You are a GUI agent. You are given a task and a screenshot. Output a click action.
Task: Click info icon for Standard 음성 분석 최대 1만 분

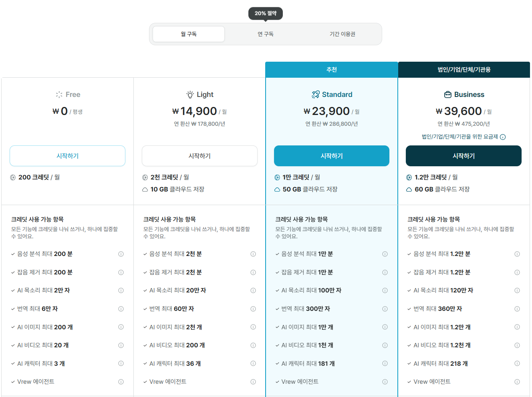pos(385,254)
